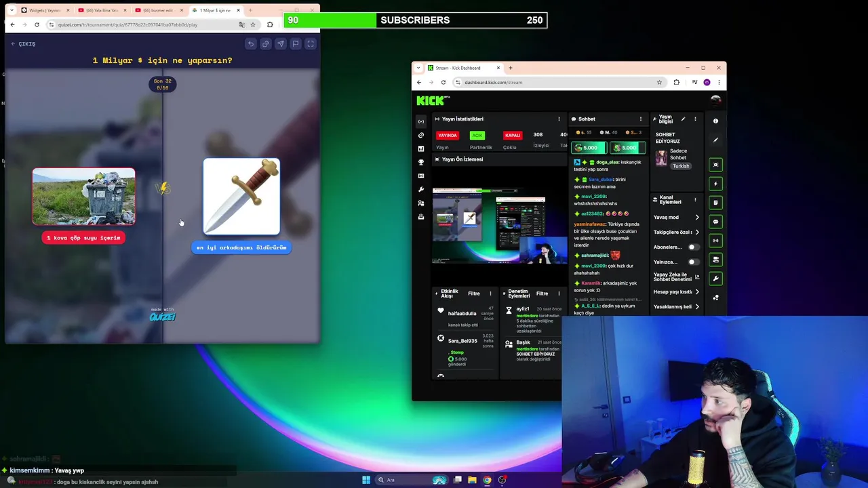The height and width of the screenshot is (488, 868).
Task: Open Kick sidebar analytics chart icon
Action: tap(421, 148)
